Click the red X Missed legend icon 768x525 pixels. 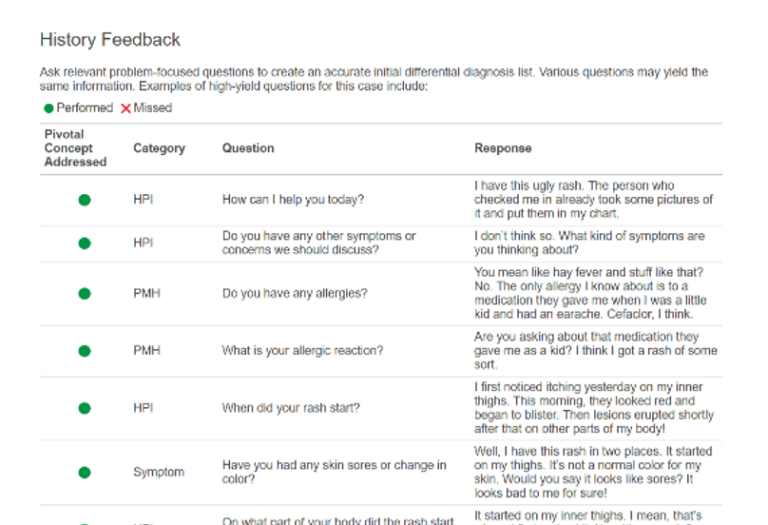pos(126,108)
